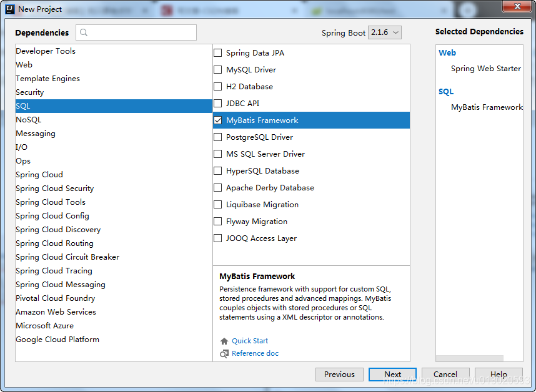Enable the JOOQ Access Layer checkbox
Viewport: 536px width, 392px height.
point(218,238)
